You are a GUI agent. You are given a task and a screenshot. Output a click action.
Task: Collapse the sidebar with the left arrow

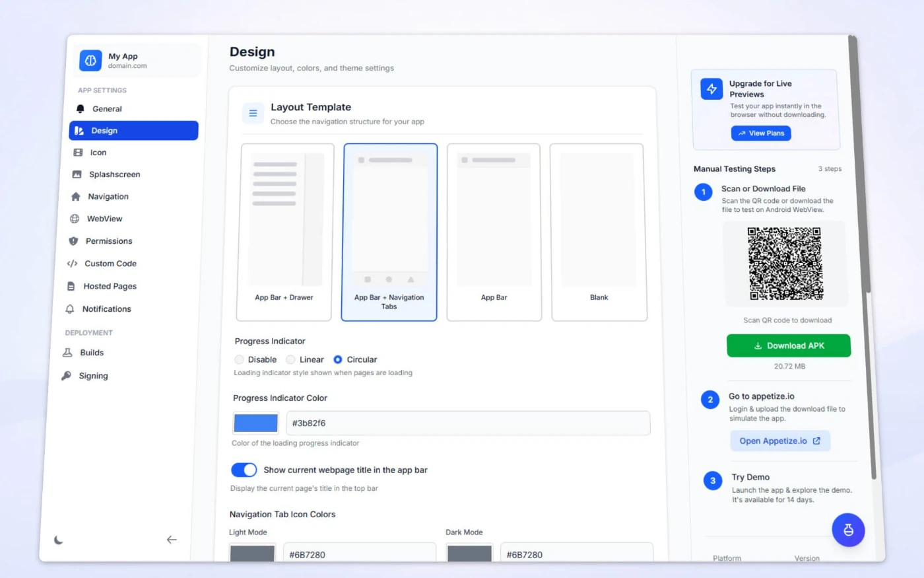point(172,540)
